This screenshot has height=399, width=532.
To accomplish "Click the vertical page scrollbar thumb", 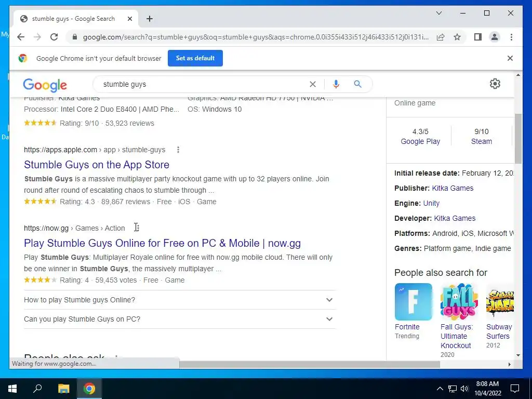I will (x=518, y=139).
